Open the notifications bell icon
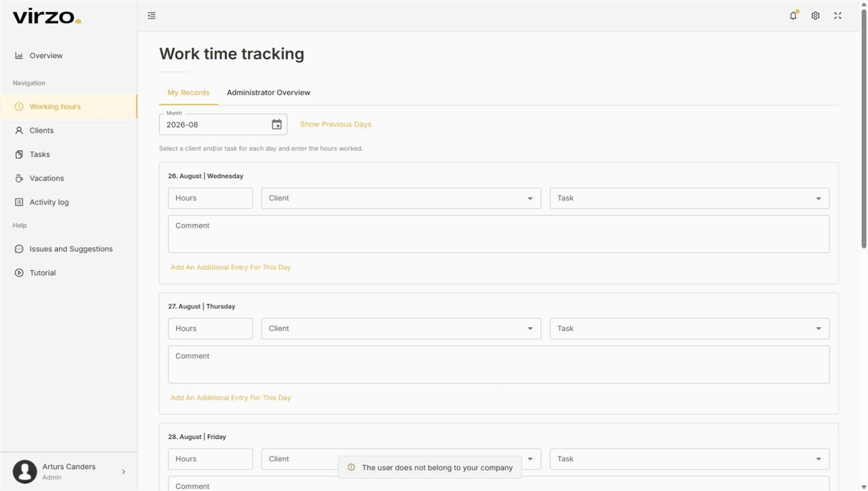Image resolution: width=868 pixels, height=491 pixels. click(x=793, y=16)
